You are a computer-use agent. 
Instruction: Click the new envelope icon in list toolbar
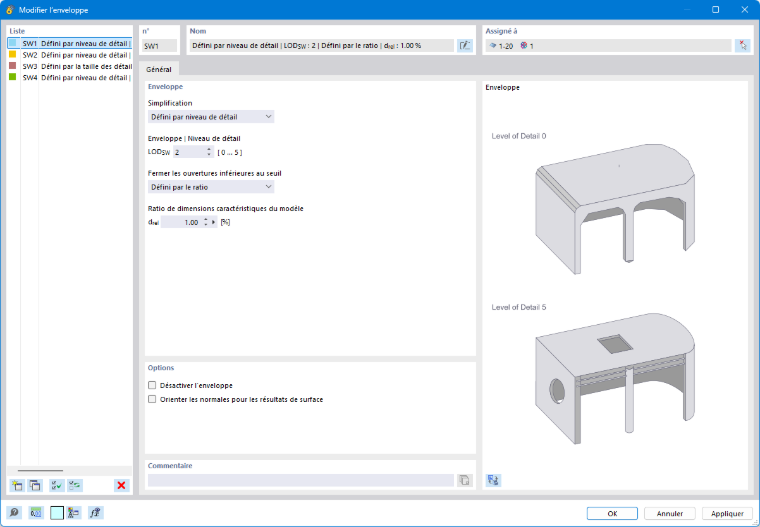[x=17, y=485]
